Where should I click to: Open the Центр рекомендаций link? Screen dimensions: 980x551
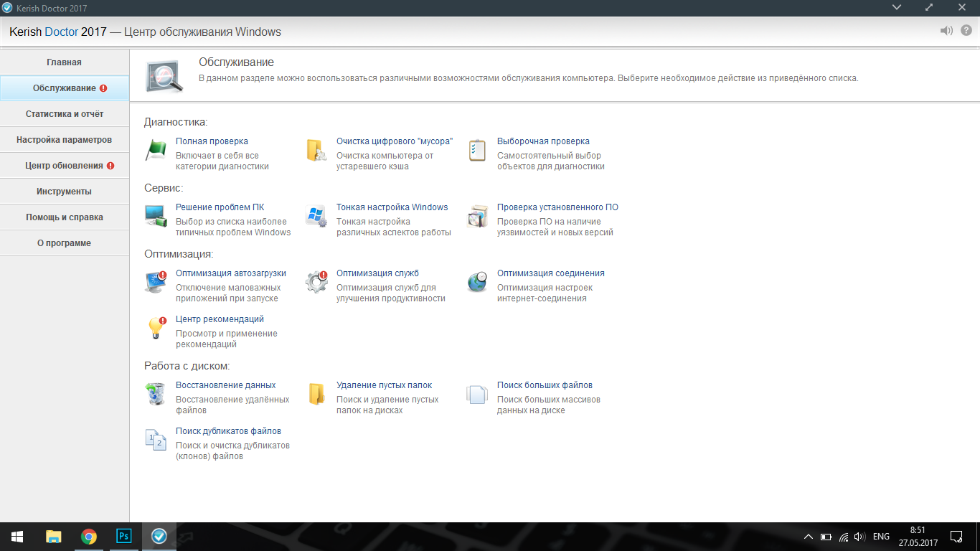(220, 319)
